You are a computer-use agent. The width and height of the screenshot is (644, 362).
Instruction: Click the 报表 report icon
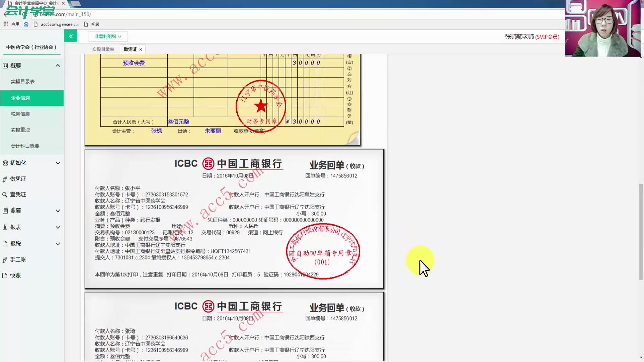coord(5,227)
